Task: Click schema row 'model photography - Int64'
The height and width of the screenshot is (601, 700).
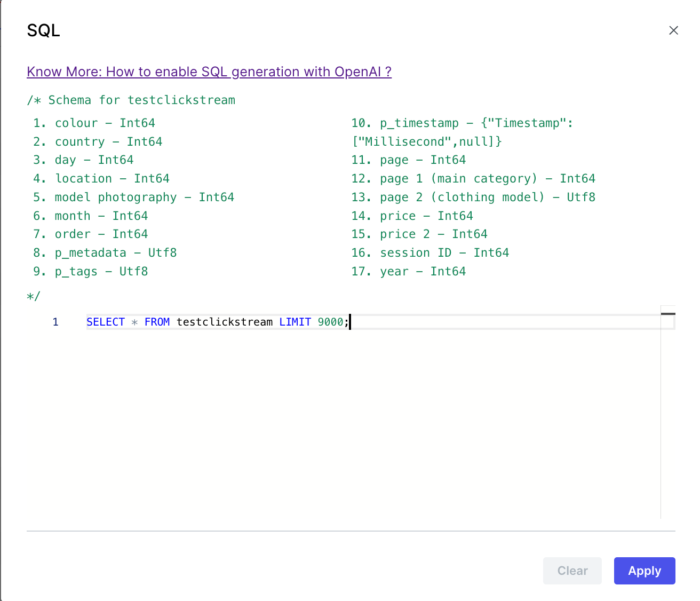Action: (133, 197)
